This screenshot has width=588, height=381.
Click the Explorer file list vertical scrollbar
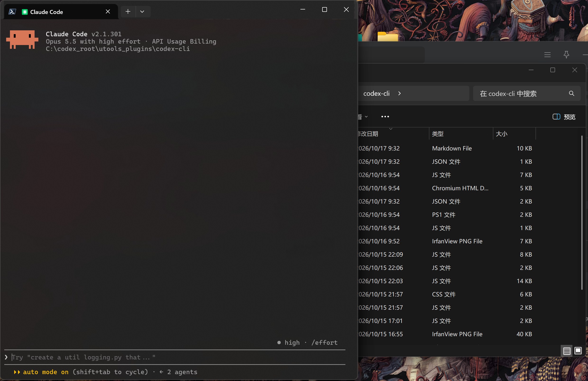coord(582,213)
